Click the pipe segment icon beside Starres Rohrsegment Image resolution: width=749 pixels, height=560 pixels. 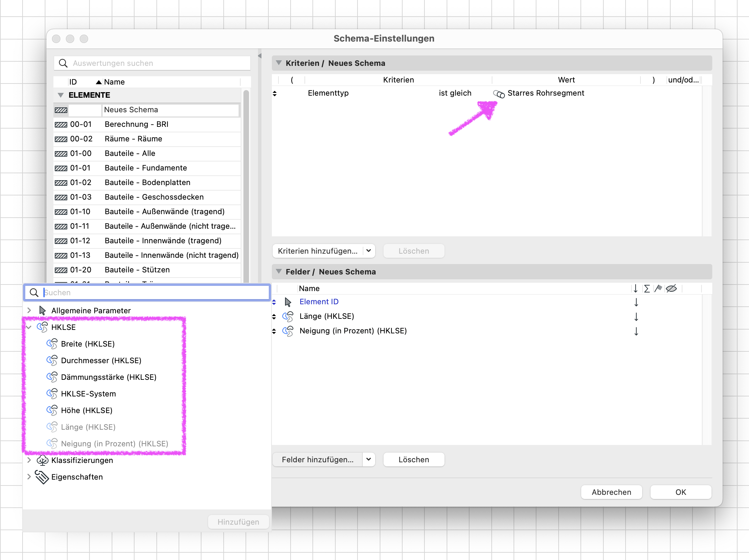499,94
